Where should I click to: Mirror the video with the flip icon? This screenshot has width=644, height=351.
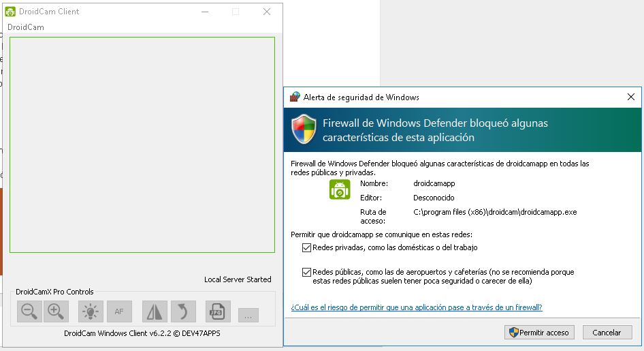(155, 311)
